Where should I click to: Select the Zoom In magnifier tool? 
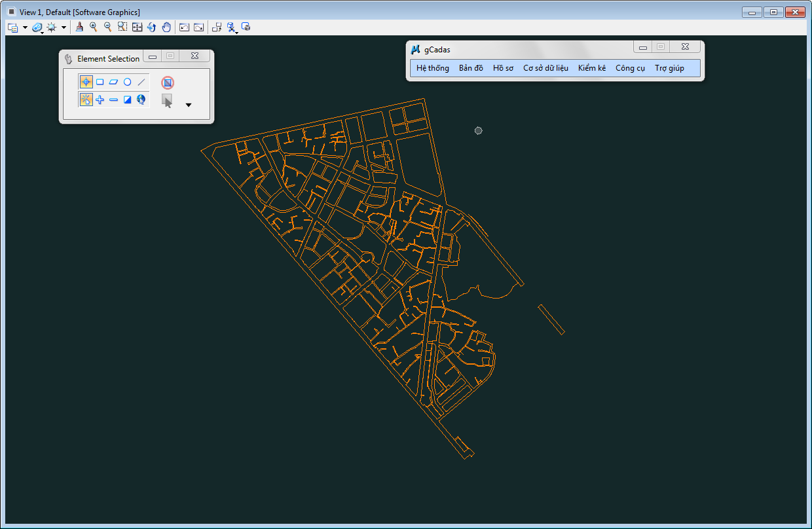[x=94, y=27]
